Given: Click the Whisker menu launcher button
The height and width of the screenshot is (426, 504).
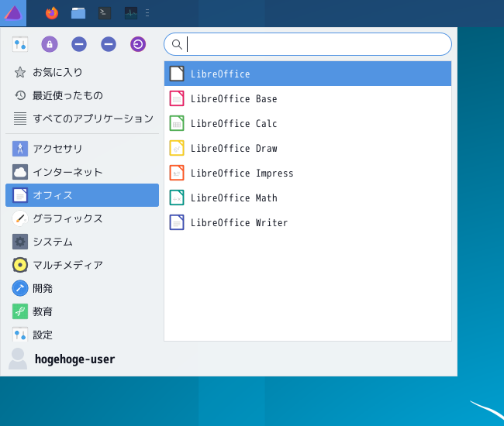Looking at the screenshot, I should [x=13, y=13].
